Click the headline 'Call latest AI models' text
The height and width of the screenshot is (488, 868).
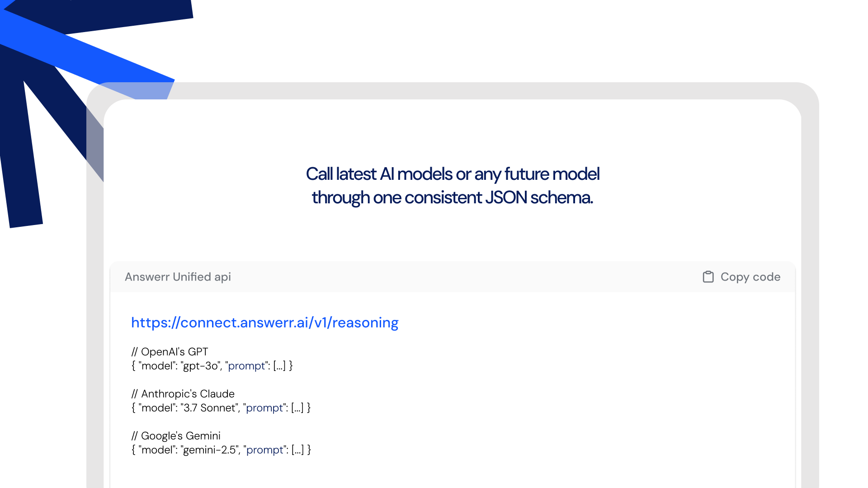pyautogui.click(x=379, y=174)
